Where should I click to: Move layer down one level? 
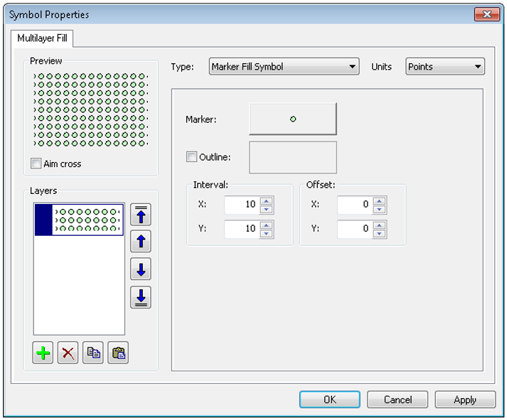(x=141, y=269)
